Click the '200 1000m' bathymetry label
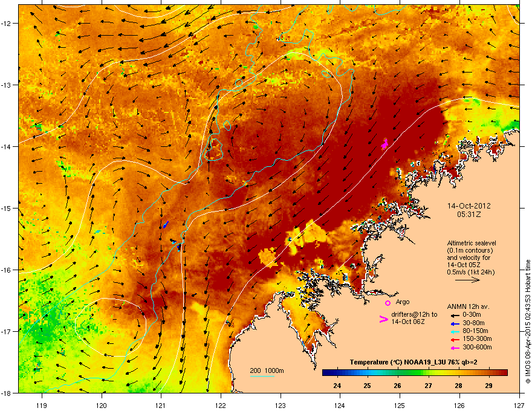 pyautogui.click(x=267, y=371)
